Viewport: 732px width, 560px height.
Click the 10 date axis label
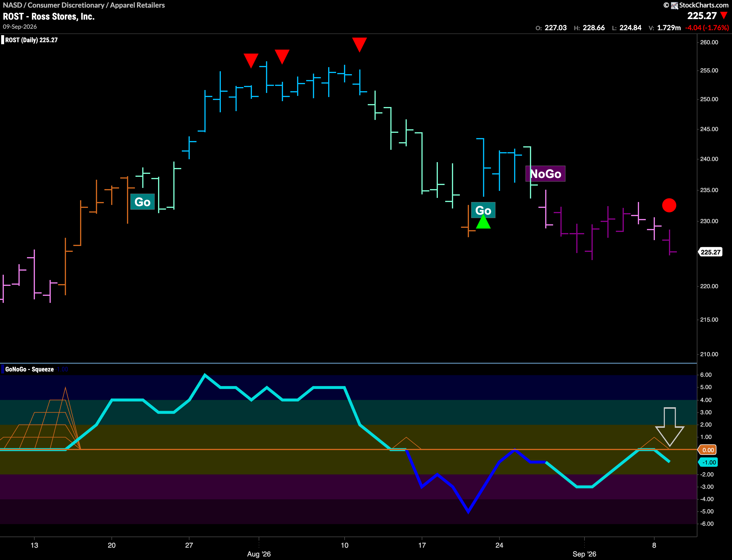tap(345, 545)
